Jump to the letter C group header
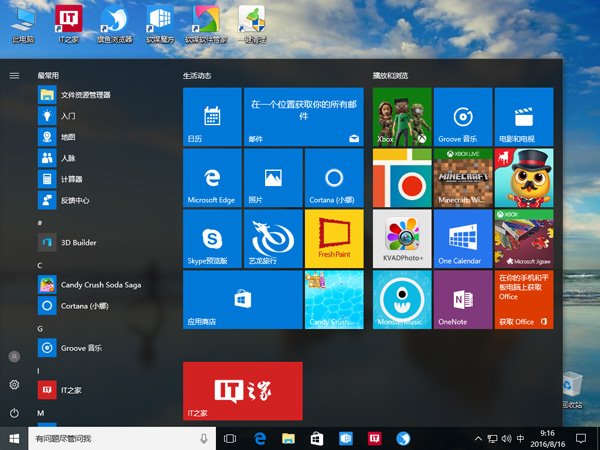Image resolution: width=600 pixels, height=450 pixels. coord(40,265)
